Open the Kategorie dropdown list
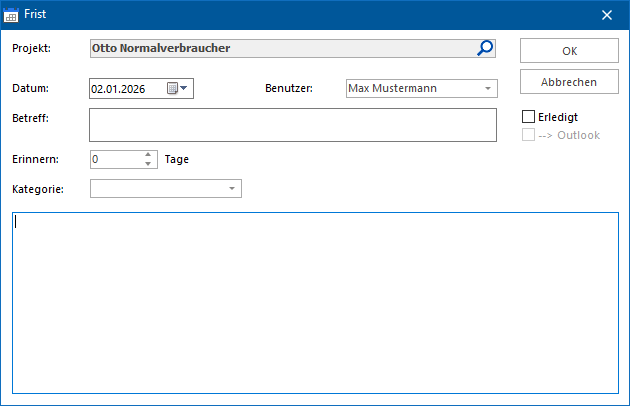Viewport: 630px width, 406px height. click(232, 189)
